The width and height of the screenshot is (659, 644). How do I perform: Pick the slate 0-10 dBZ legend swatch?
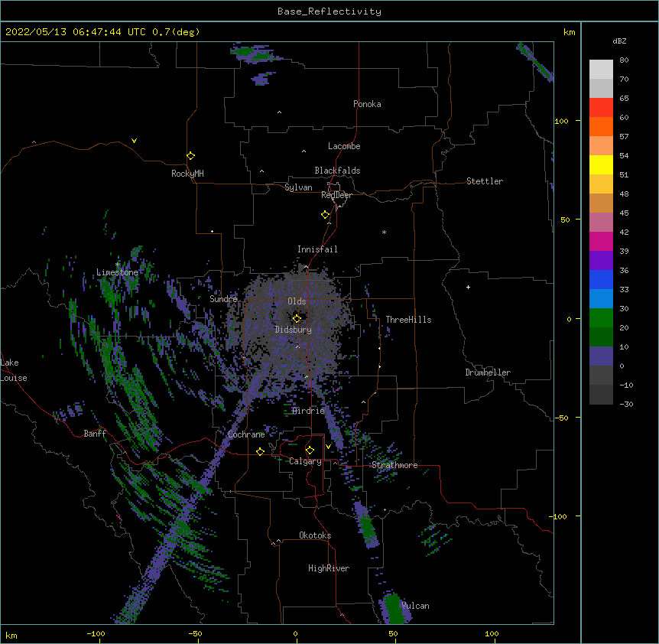601,356
